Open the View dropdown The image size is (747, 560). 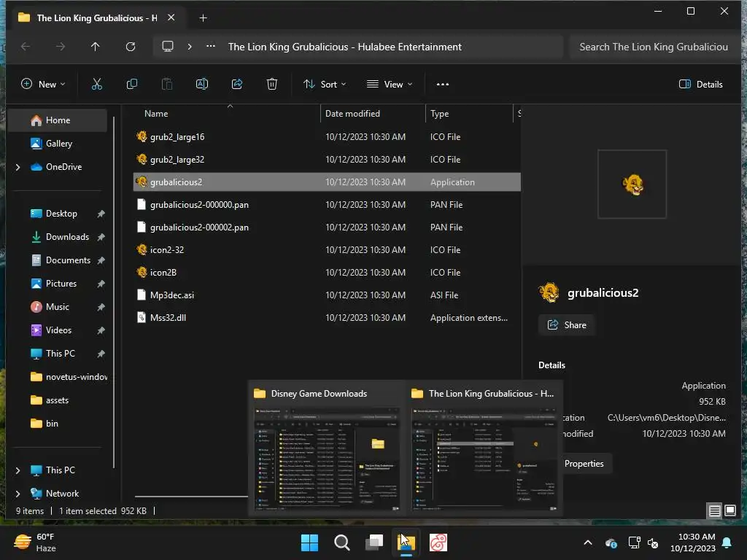390,85
